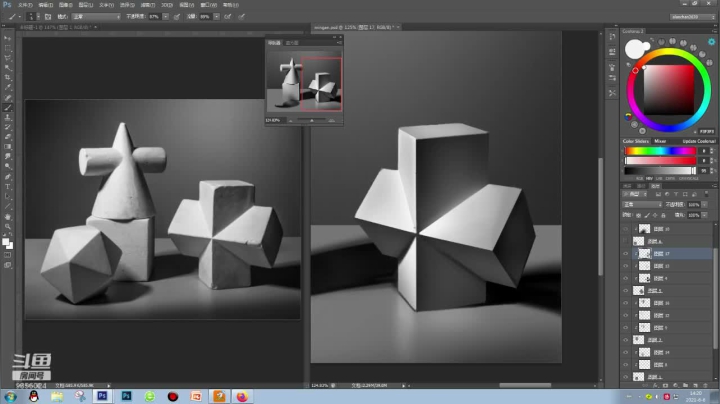The width and height of the screenshot is (720, 404).
Task: Open the flow slider dropdown
Action: pyautogui.click(x=216, y=17)
